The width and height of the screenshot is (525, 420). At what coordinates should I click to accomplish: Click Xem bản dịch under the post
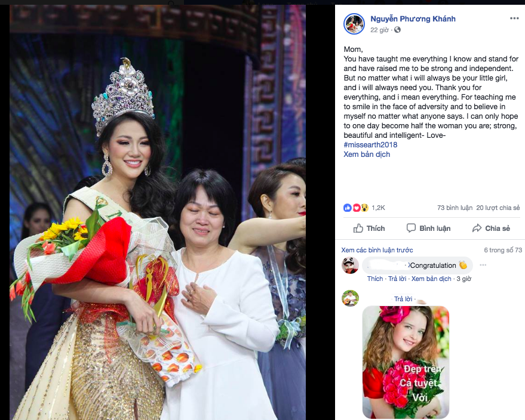[x=367, y=155]
